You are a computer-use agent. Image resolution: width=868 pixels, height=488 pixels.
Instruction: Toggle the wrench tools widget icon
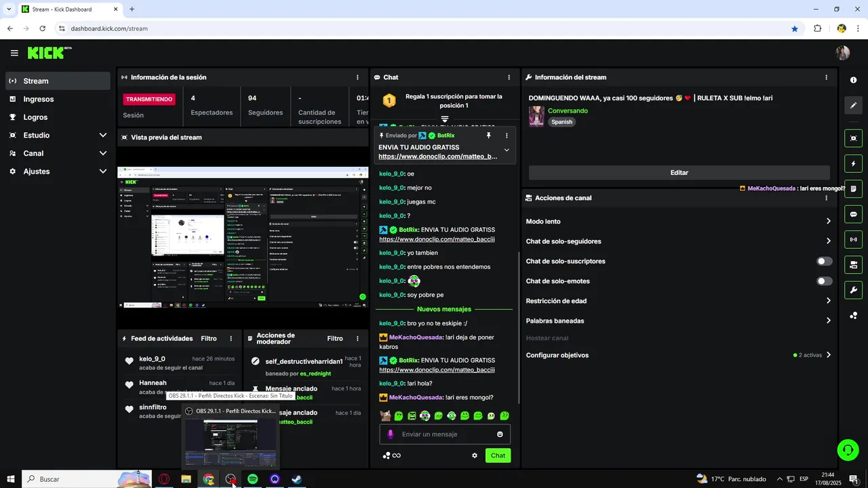pyautogui.click(x=853, y=290)
